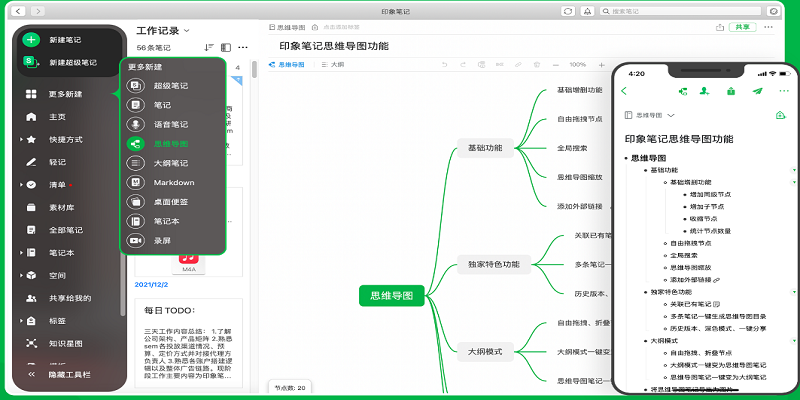The width and height of the screenshot is (800, 400).
Task: Click the green 共享 button
Action: (742, 27)
